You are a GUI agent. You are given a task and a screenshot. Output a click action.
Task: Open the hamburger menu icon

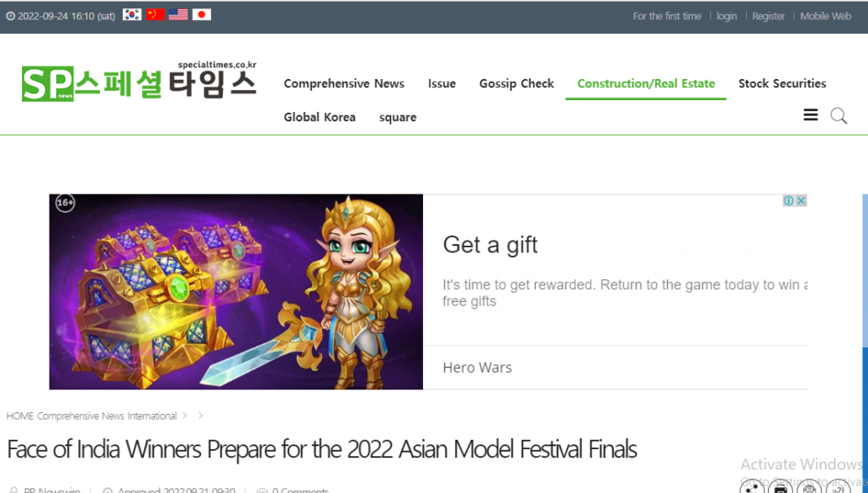[811, 115]
